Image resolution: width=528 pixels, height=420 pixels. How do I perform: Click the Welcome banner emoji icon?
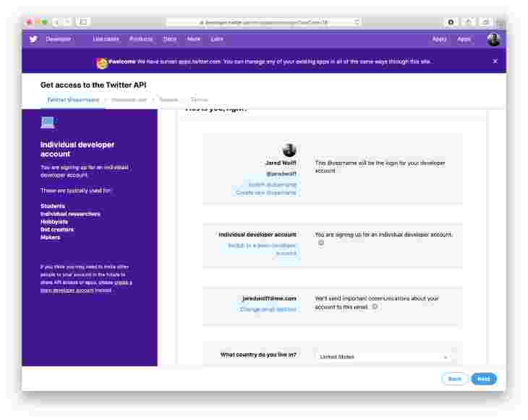point(102,63)
